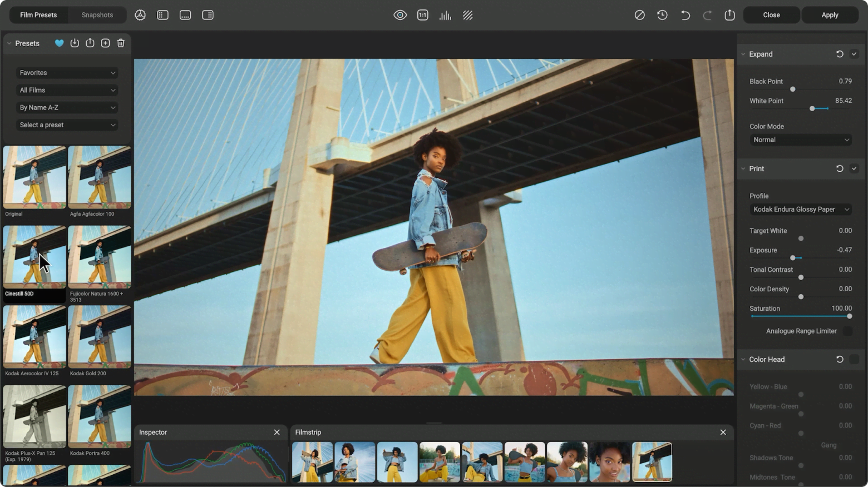Click the export preset upload icon
The height and width of the screenshot is (487, 868).
90,43
